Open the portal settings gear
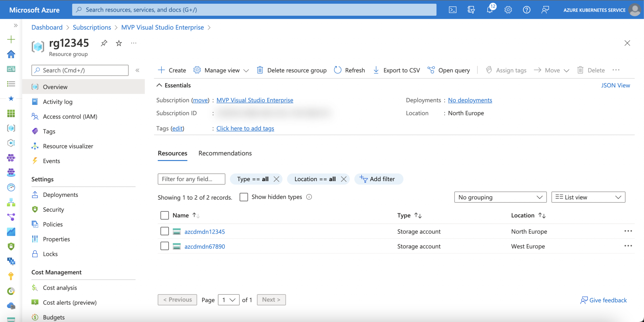Viewport: 644px width, 322px height. click(x=508, y=9)
